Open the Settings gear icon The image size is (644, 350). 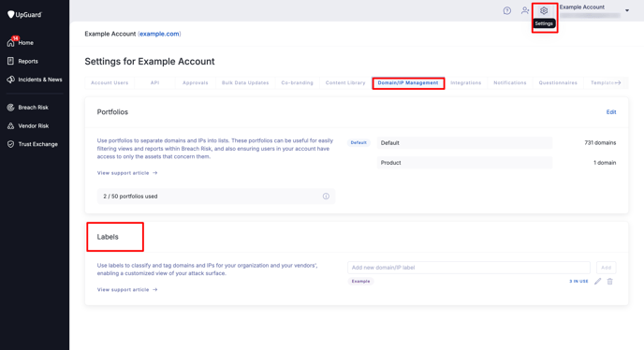click(x=543, y=10)
